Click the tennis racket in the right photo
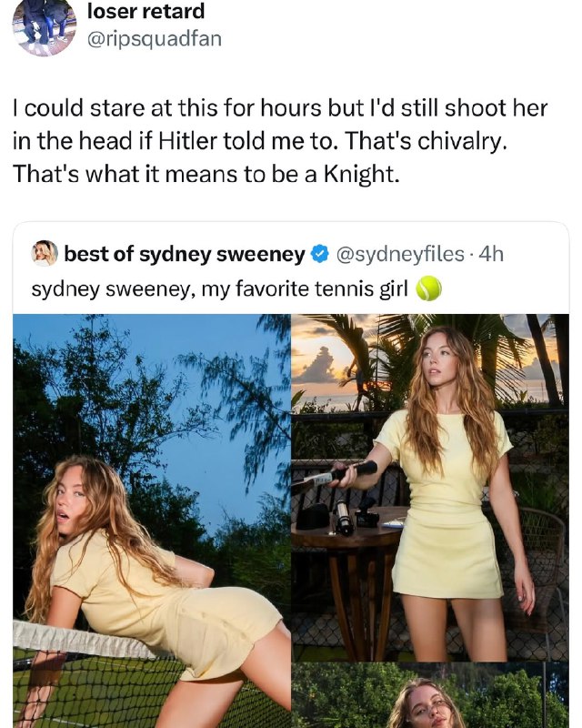Screen dimensions: 582x728 334,475
